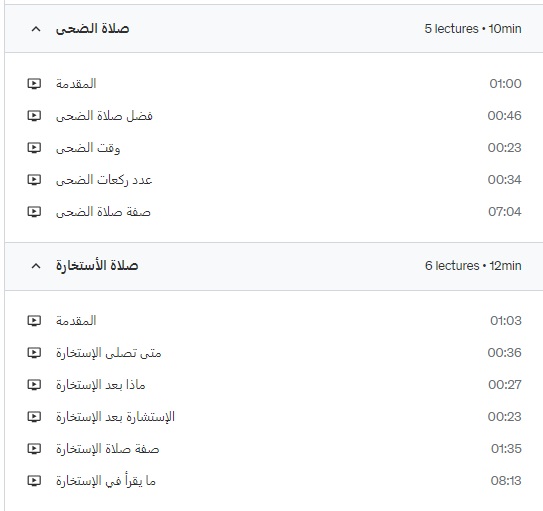The width and height of the screenshot is (543, 511).
Task: Open the lecture صفة صلاة الضحى
Action: coord(103,212)
